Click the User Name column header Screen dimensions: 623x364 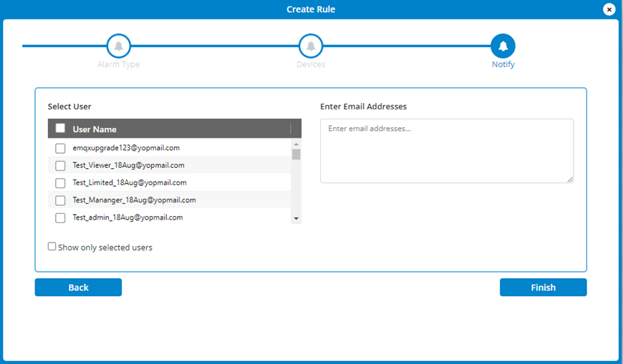(95, 129)
